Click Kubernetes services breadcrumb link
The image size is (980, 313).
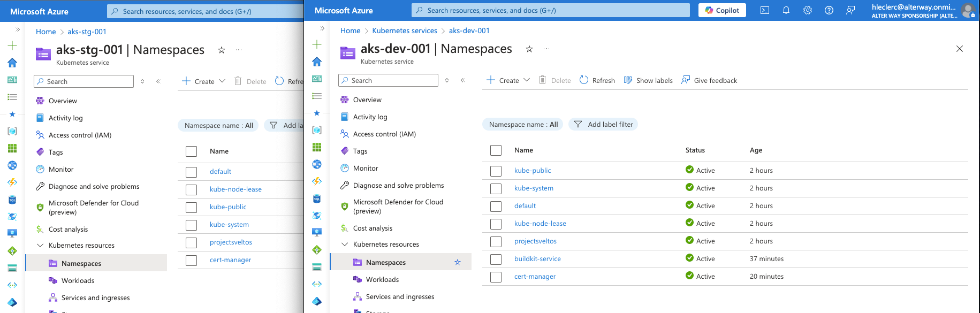(405, 30)
